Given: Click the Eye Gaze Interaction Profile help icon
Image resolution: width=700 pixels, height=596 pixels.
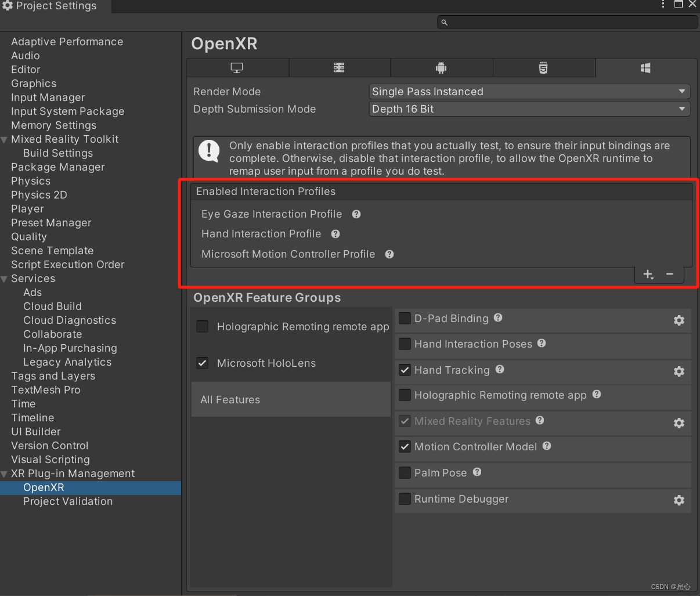Looking at the screenshot, I should pos(356,214).
